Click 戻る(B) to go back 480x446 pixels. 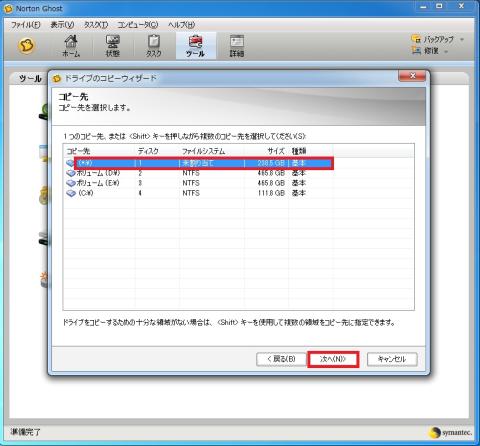pos(281,359)
